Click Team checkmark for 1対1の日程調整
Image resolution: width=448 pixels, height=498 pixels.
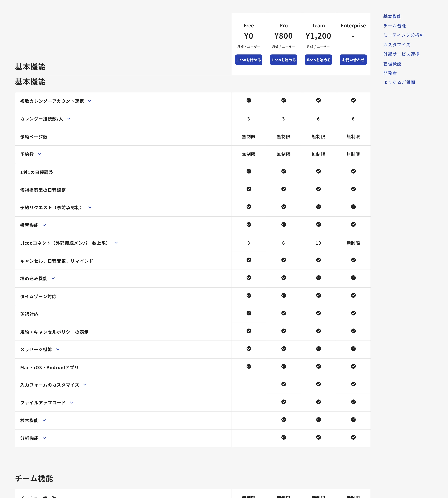tap(319, 171)
